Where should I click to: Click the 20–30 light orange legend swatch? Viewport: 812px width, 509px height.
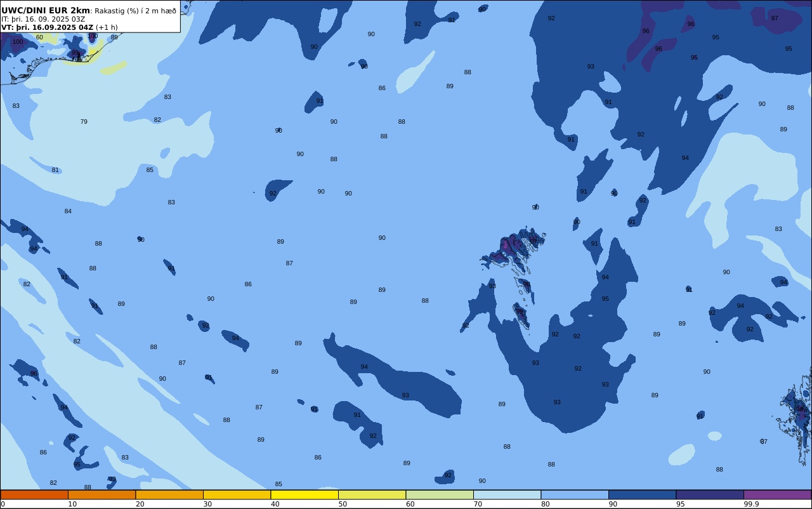click(169, 494)
